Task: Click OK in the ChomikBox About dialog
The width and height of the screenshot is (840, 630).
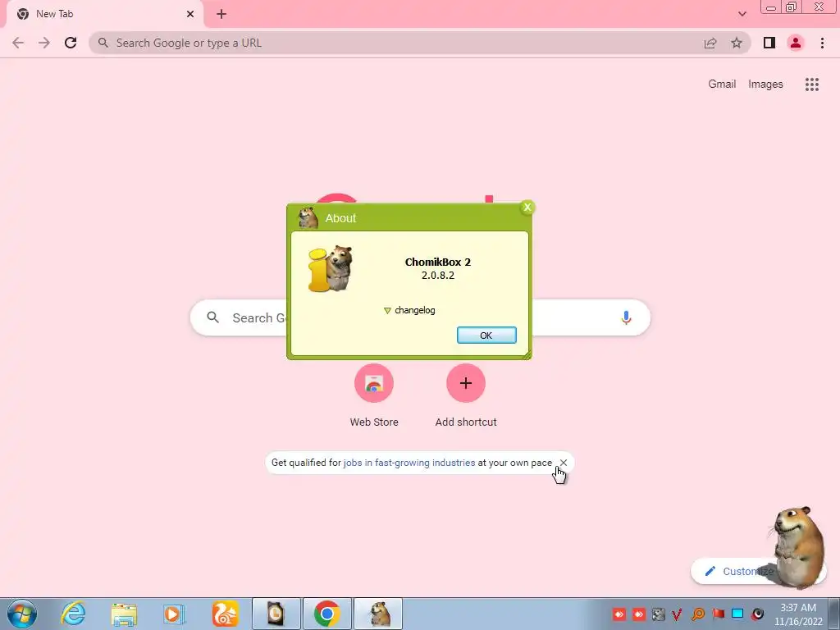Action: [x=486, y=336]
